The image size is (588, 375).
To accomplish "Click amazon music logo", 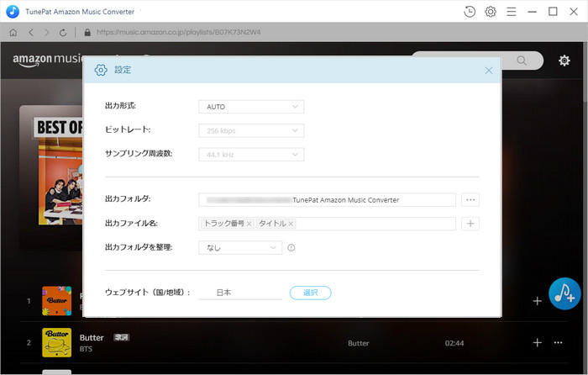I will tap(47, 60).
